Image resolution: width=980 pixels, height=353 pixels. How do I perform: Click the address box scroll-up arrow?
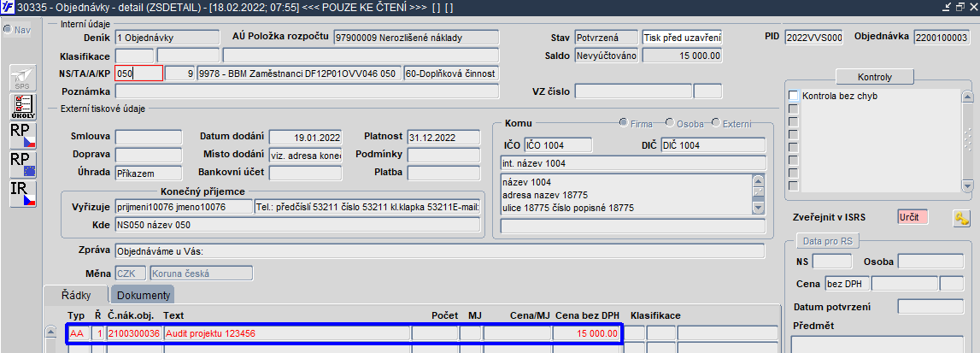759,180
